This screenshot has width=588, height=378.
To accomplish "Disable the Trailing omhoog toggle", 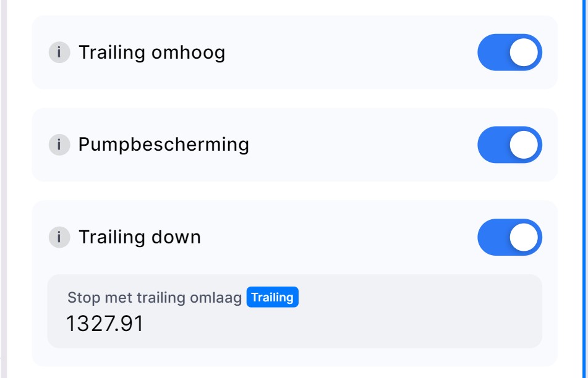I will 509,52.
